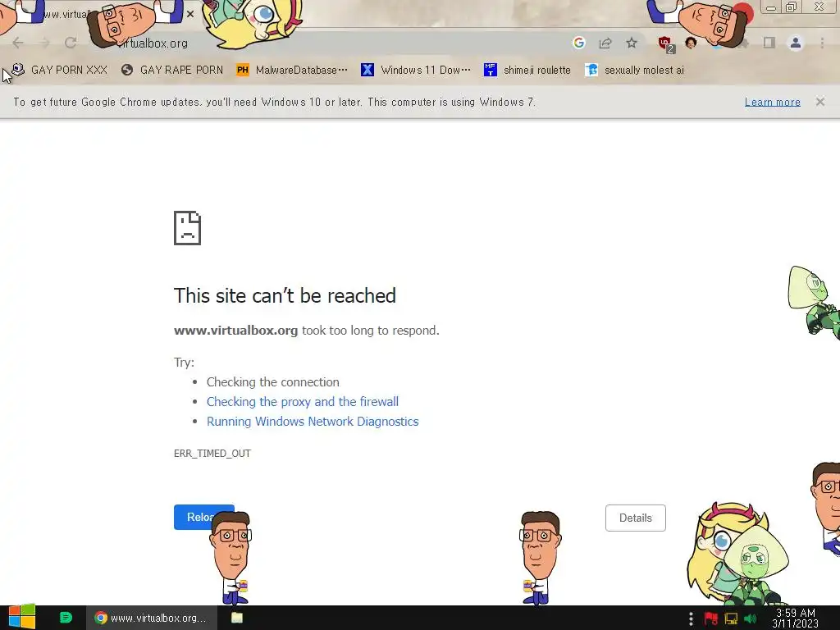Open the volume speaker tray icon

tap(750, 619)
